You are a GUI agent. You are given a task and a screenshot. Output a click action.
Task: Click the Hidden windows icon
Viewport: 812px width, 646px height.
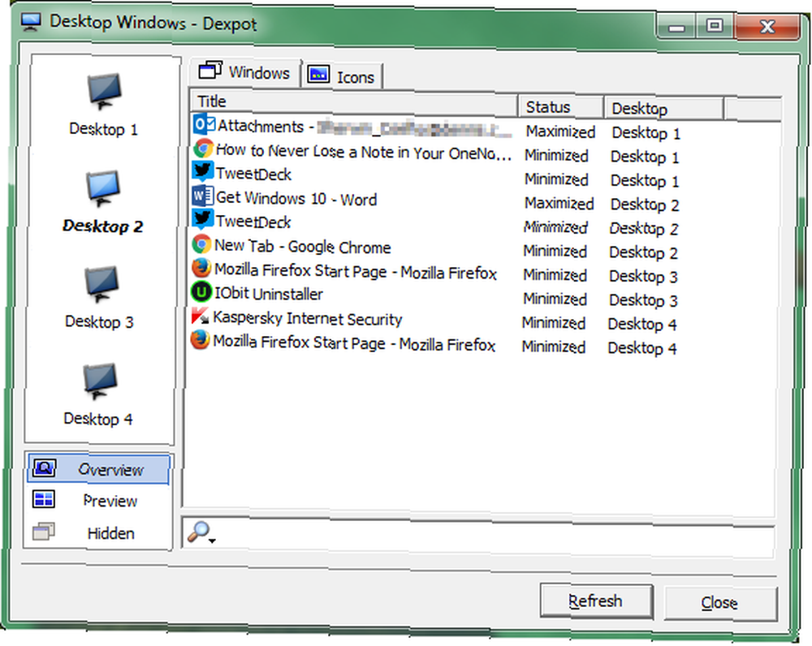44,532
